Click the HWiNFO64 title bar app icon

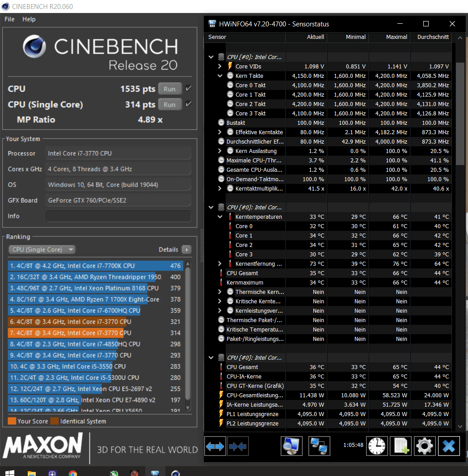212,24
